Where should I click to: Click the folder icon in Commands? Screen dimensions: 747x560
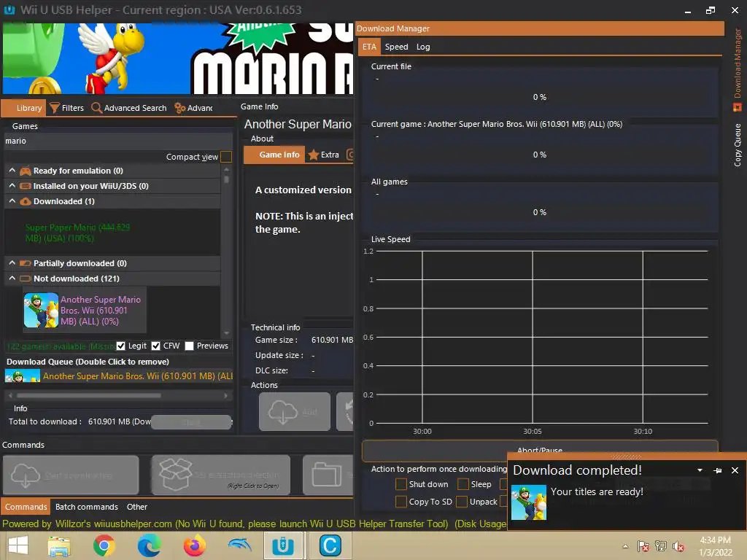[327, 475]
